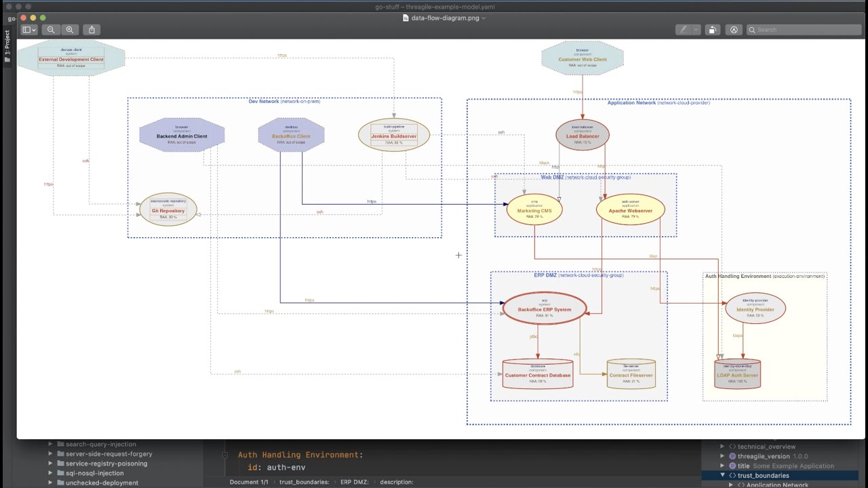
Task: Expand the unchecked-deployment folder
Action: (50, 483)
